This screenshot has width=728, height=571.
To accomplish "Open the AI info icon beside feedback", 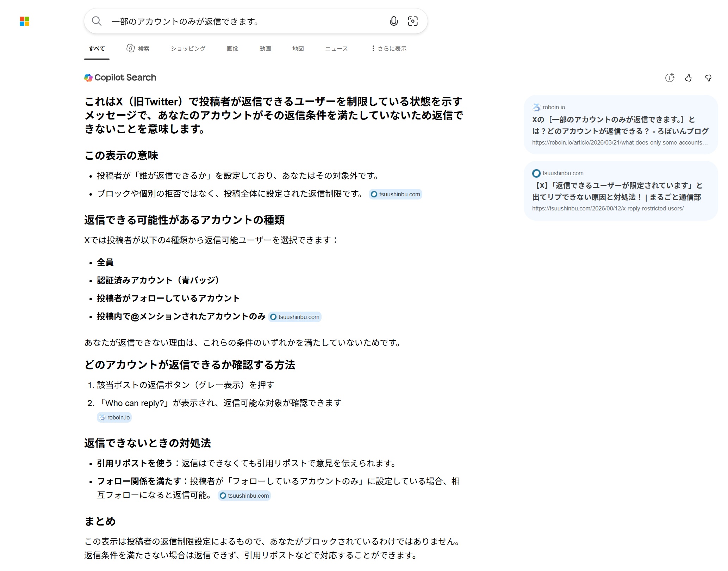I will coord(670,78).
